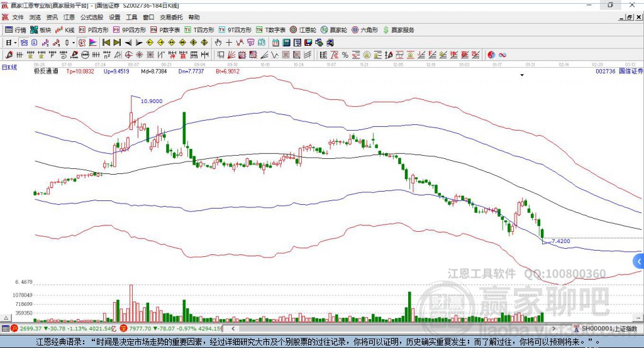Open the 文件 menu
This screenshot has height=348, width=644.
[18, 17]
